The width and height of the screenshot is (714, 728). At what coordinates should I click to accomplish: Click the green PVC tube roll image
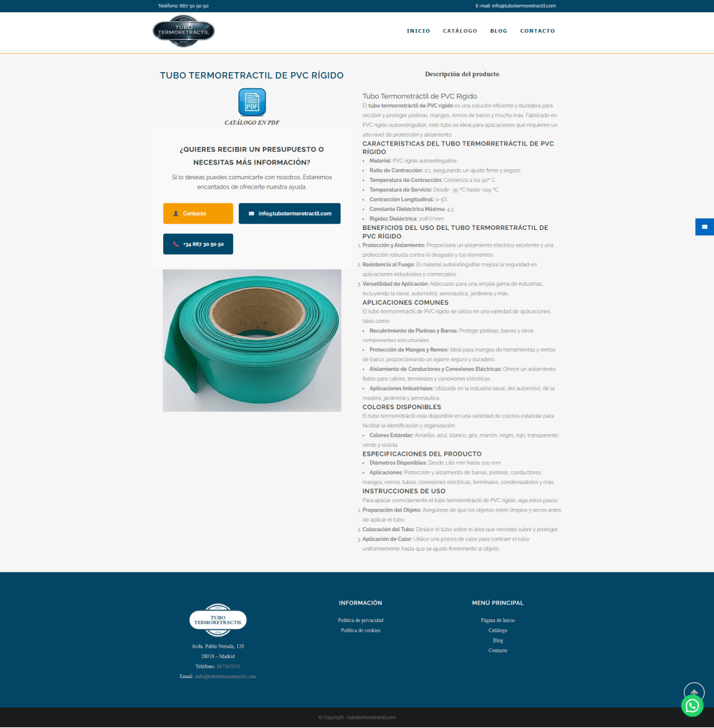pyautogui.click(x=251, y=340)
